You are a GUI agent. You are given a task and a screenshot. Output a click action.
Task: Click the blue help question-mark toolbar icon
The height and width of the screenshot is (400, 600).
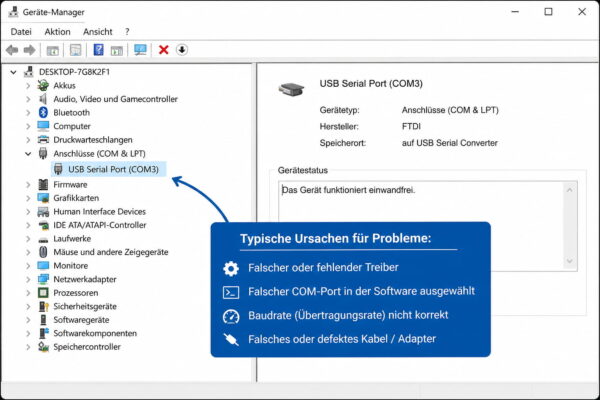point(98,50)
